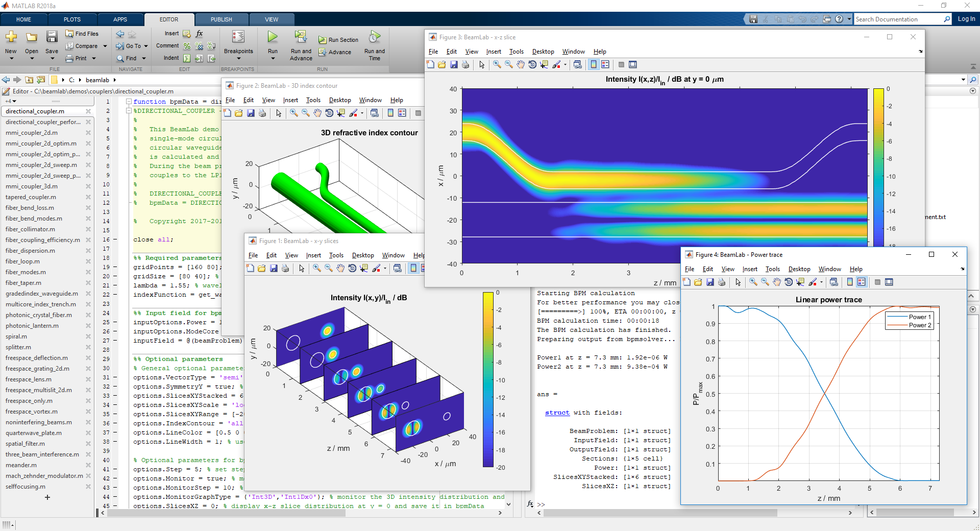Click Print Figure icon in Figure 2

[x=262, y=113]
